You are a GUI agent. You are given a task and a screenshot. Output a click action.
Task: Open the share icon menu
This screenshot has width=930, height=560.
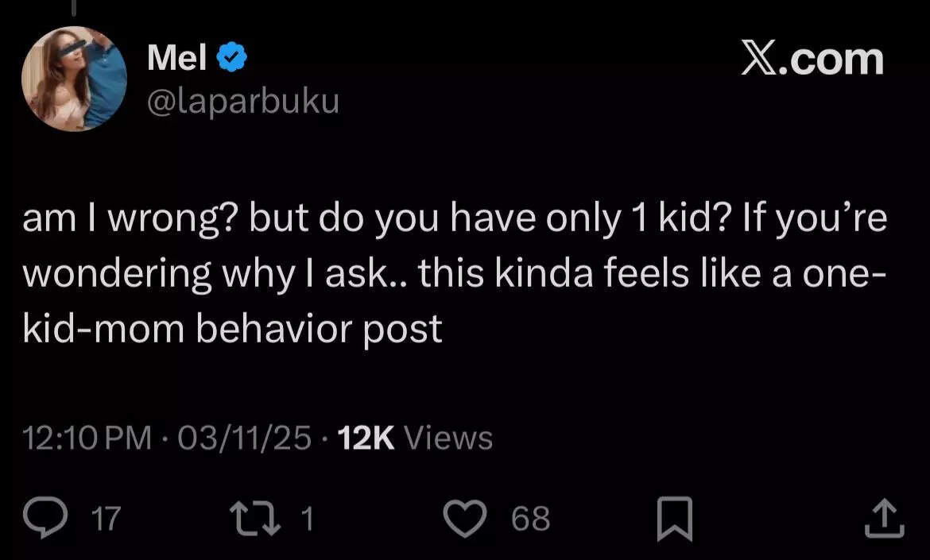tap(883, 519)
